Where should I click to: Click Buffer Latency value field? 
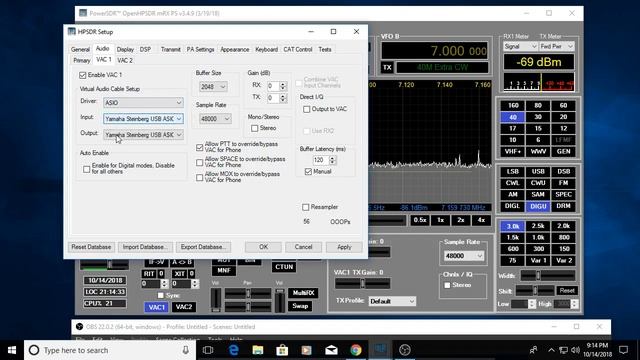pos(320,160)
